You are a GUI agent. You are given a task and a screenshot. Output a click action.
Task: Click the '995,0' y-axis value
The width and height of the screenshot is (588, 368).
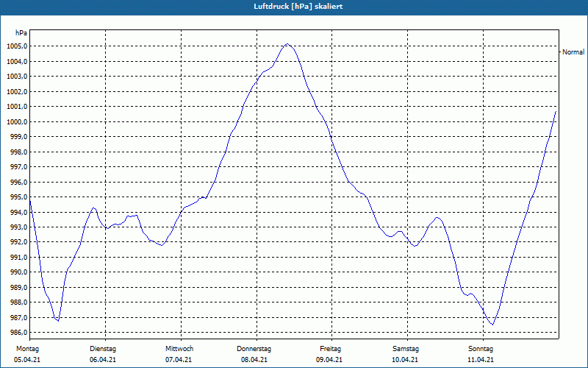point(19,197)
